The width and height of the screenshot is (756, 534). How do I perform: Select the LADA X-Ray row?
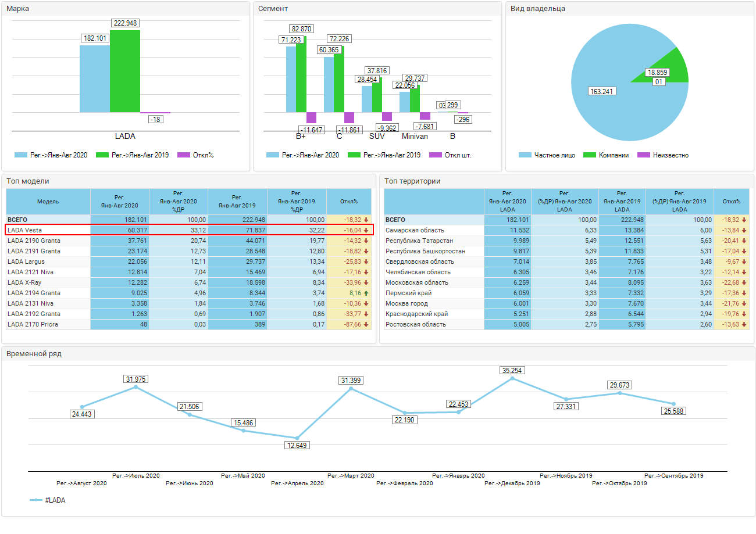click(x=189, y=282)
